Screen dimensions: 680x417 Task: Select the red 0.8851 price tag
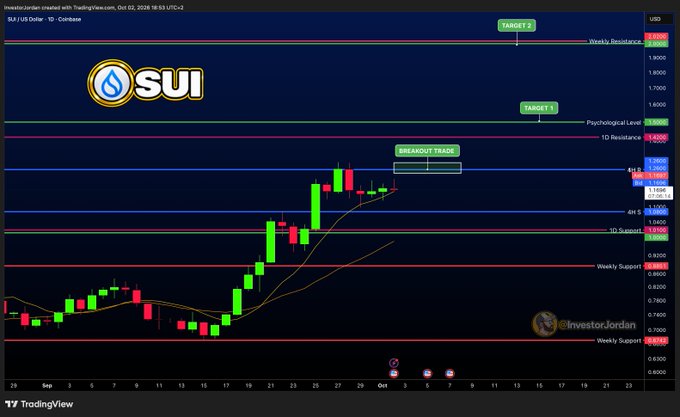click(656, 266)
